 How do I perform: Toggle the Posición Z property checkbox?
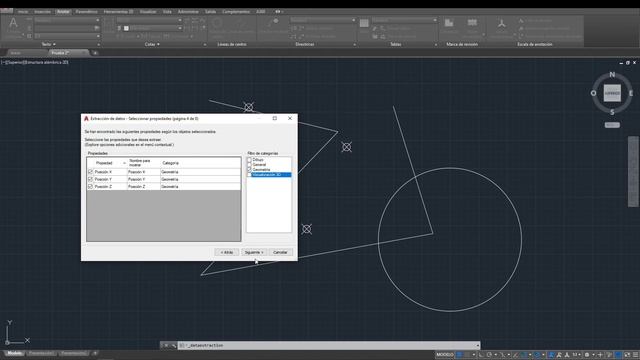(x=91, y=187)
